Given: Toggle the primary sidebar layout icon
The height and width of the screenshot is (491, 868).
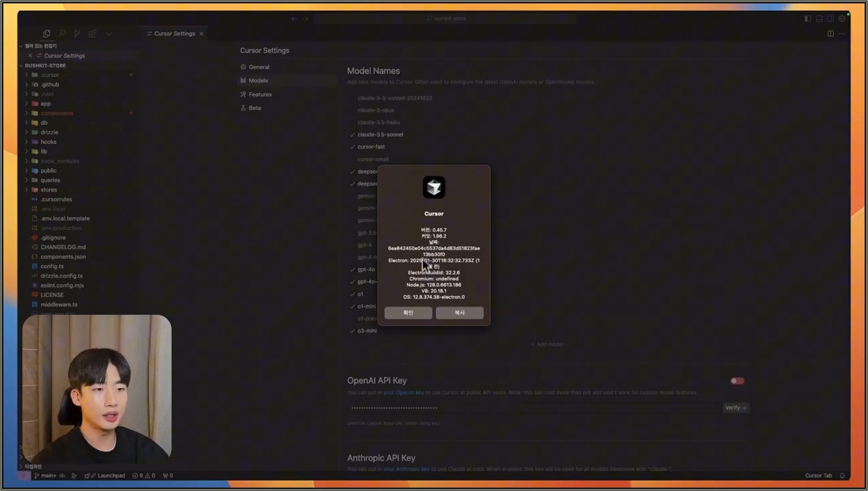Looking at the screenshot, I should coord(807,19).
